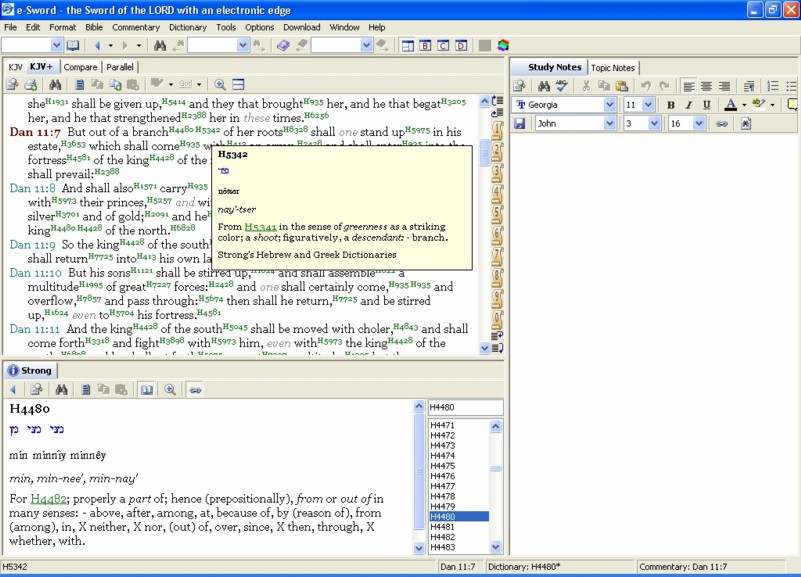Toggle underline formatting in notes editor
The height and width of the screenshot is (577, 801).
pyautogui.click(x=707, y=105)
